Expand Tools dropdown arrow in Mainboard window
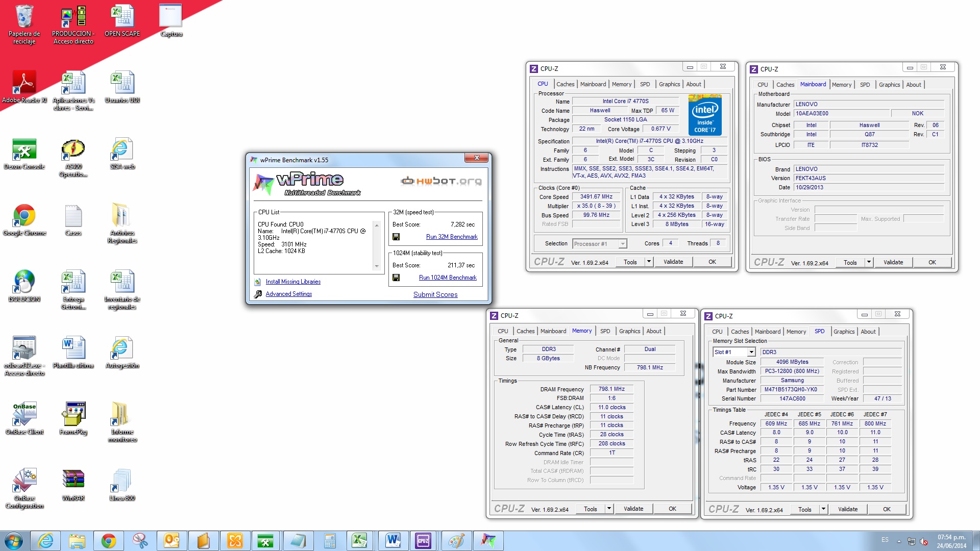Image resolution: width=980 pixels, height=551 pixels. (x=869, y=262)
